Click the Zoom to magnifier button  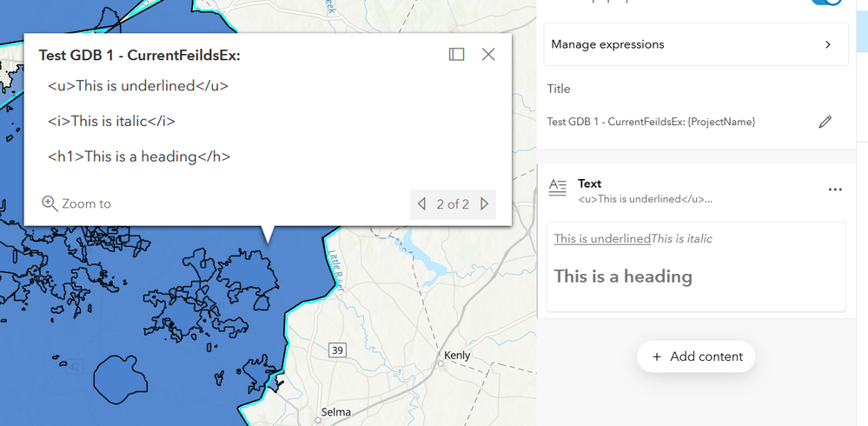coord(76,203)
